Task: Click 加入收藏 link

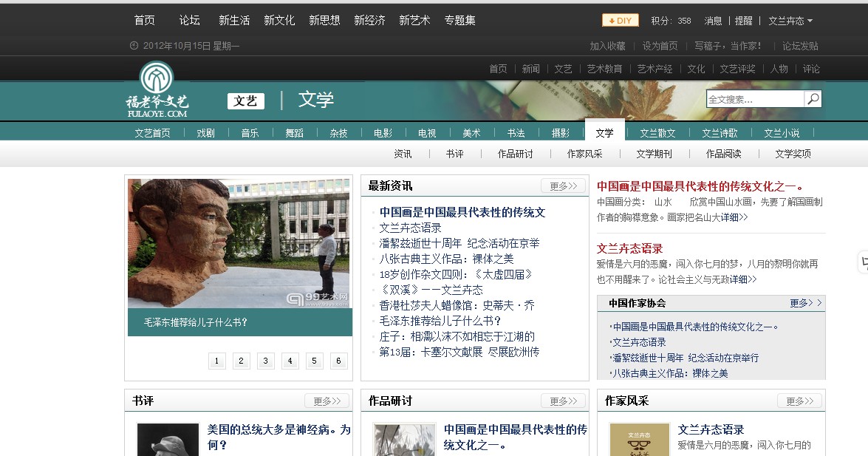Action: click(x=607, y=46)
